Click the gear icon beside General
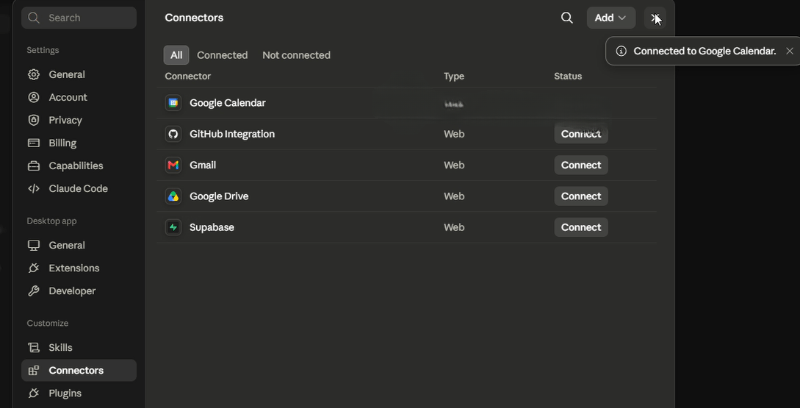Viewport: 800px width, 408px height. point(34,74)
